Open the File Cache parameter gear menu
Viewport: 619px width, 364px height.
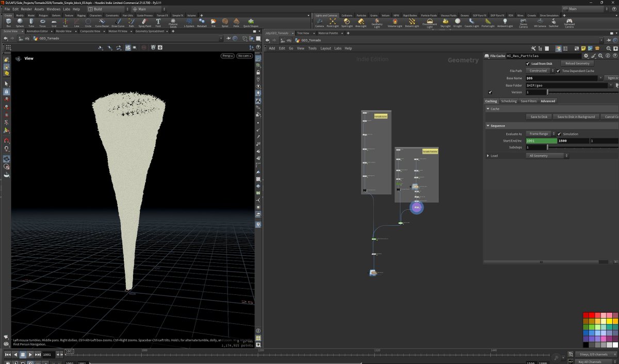[x=585, y=56]
